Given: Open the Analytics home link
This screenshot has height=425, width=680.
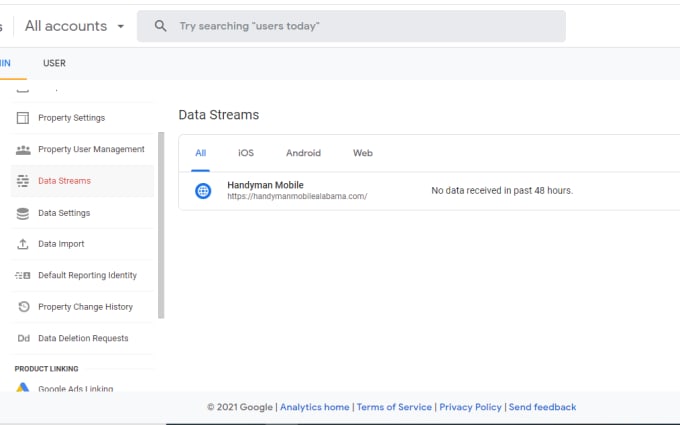Looking at the screenshot, I should (314, 407).
